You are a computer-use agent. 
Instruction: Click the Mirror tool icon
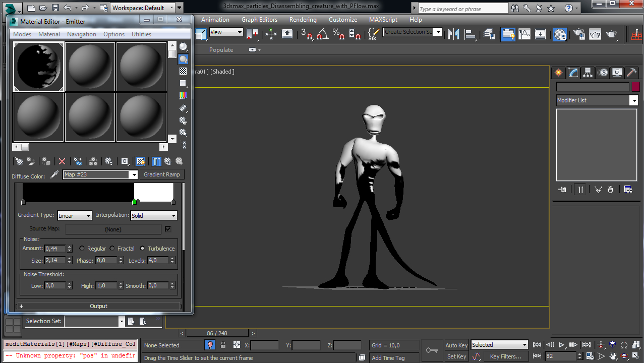coord(454,34)
